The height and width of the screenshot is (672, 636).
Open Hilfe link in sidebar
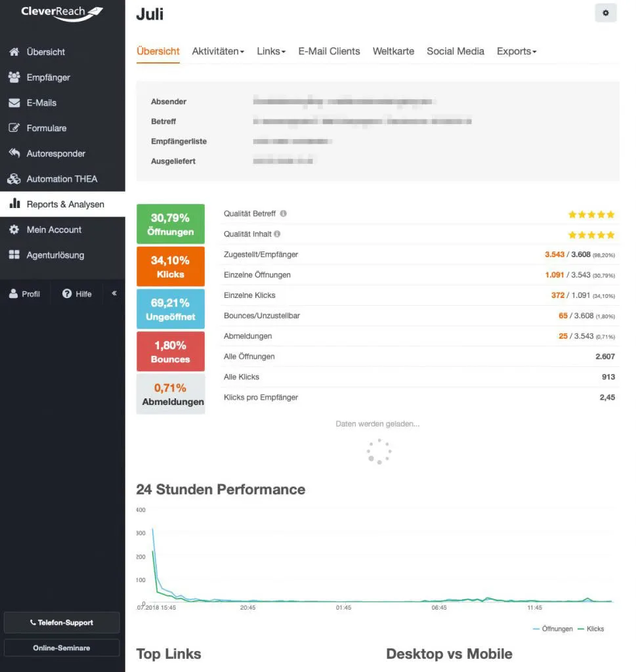[77, 293]
